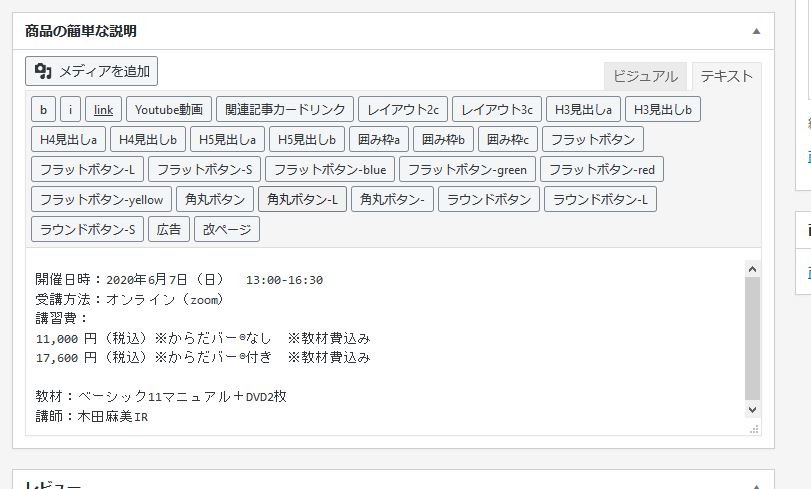Image resolution: width=811 pixels, height=489 pixels.
Task: Click scrollbar up arrow in text editor
Action: tap(753, 269)
